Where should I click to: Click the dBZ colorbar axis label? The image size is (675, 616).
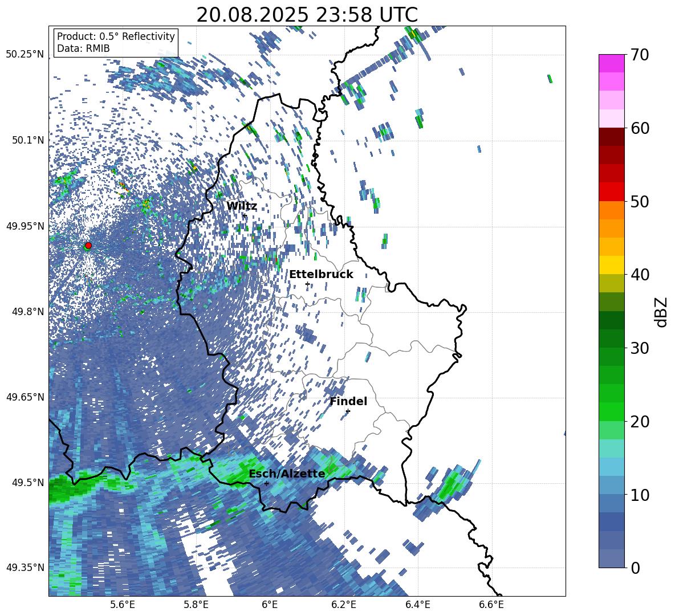661,312
